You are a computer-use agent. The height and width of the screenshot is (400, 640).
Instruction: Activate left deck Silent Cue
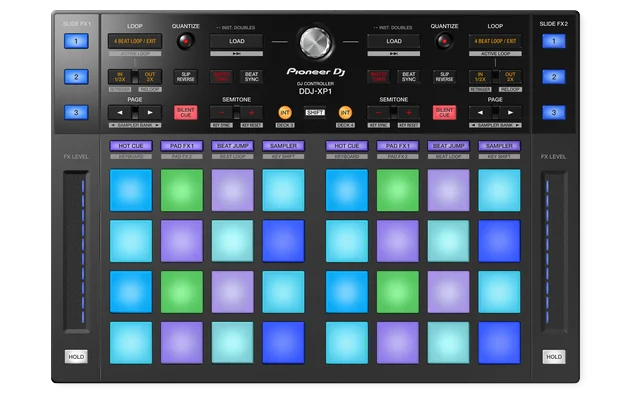[x=185, y=113]
